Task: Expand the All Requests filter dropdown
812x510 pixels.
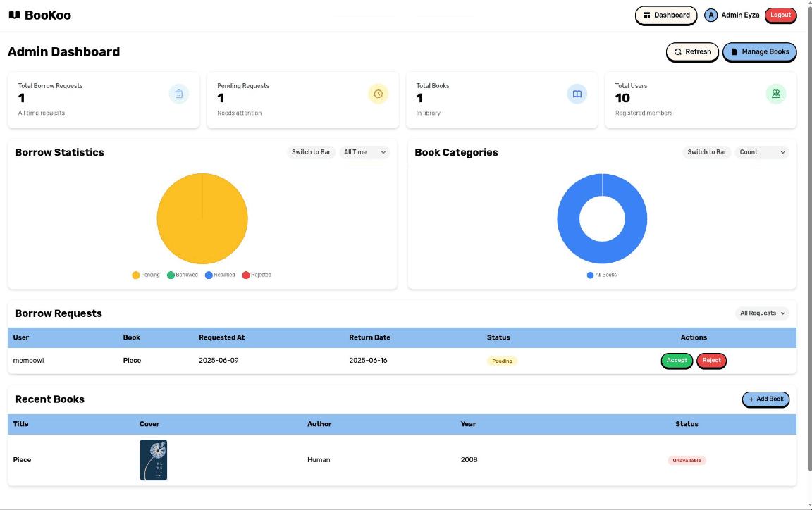Action: point(762,313)
